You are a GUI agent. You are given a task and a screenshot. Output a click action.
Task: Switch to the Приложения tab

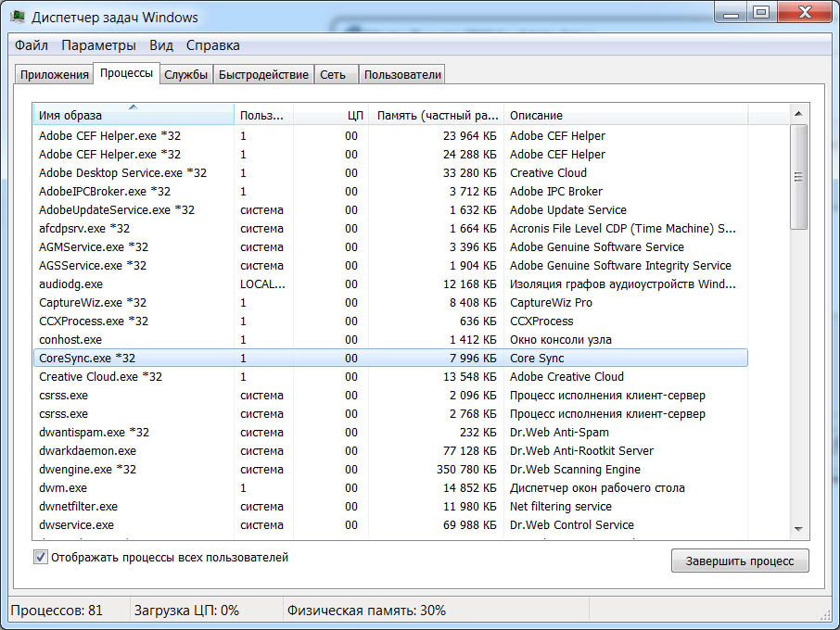(x=54, y=75)
